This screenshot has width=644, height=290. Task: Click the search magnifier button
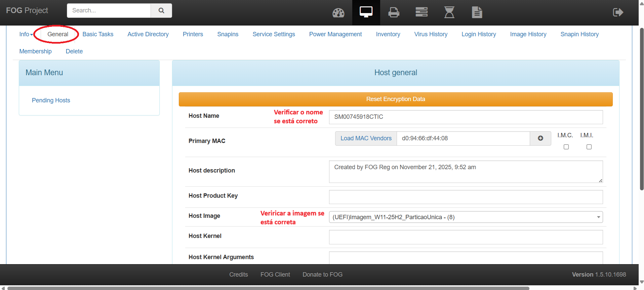[161, 10]
